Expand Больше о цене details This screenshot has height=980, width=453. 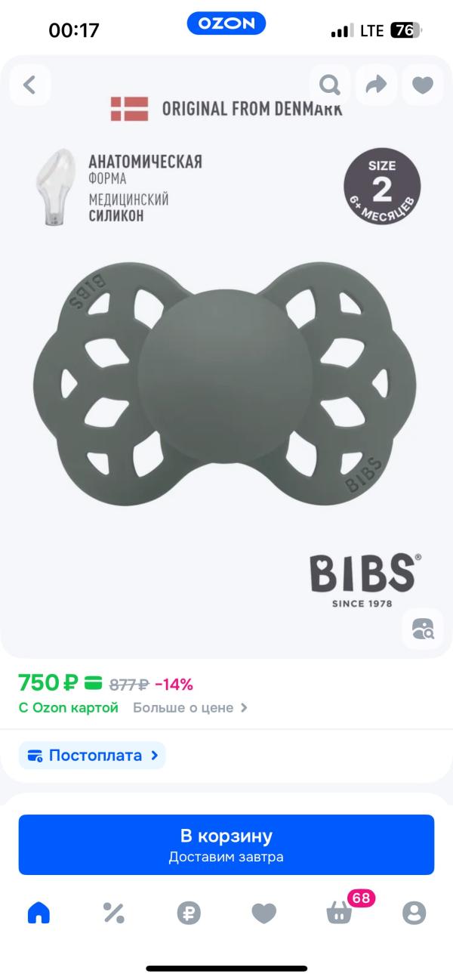pos(190,708)
